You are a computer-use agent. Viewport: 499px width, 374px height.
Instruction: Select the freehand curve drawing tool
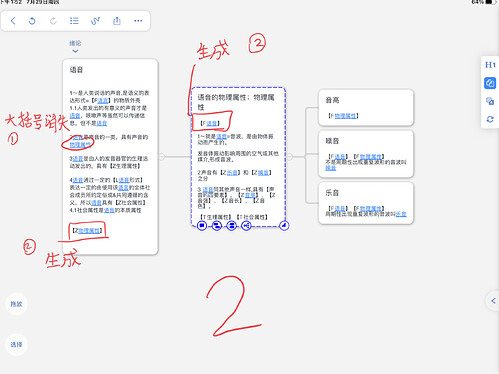pyautogui.click(x=95, y=21)
